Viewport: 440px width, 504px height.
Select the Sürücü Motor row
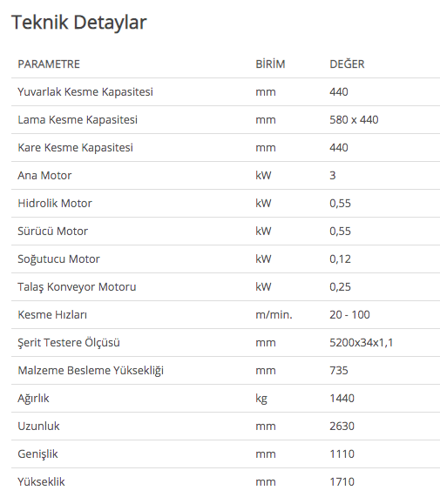[x=226, y=231]
